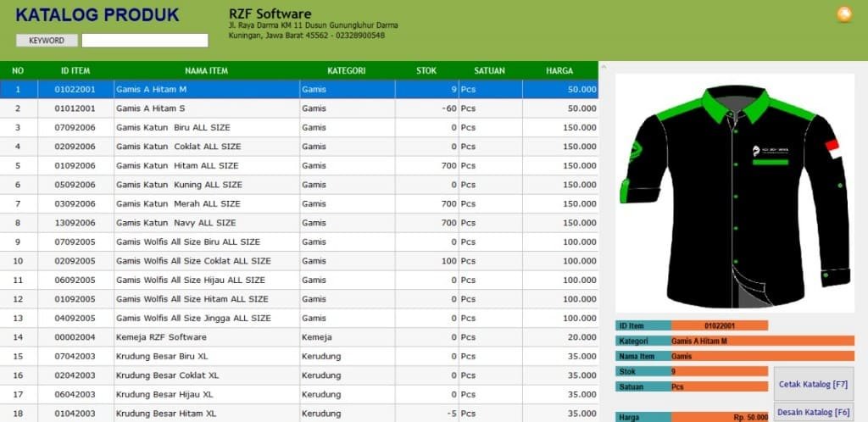Click the KEYWORD button

(47, 41)
